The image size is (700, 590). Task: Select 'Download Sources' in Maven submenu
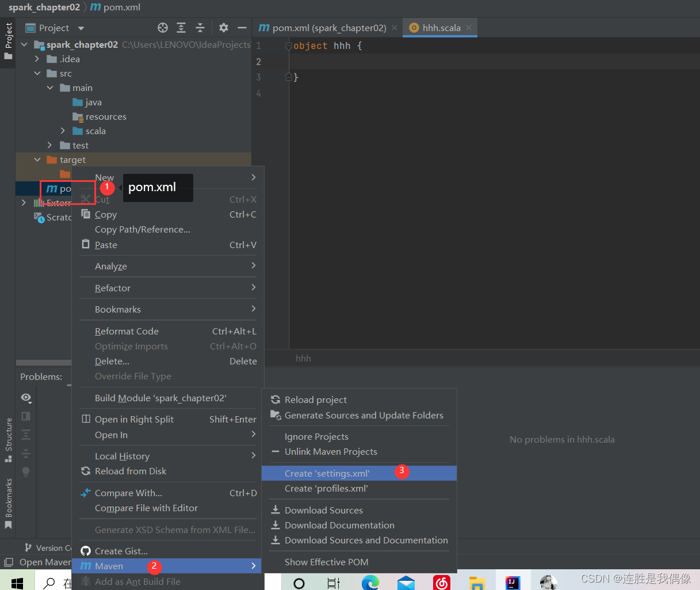tap(324, 510)
